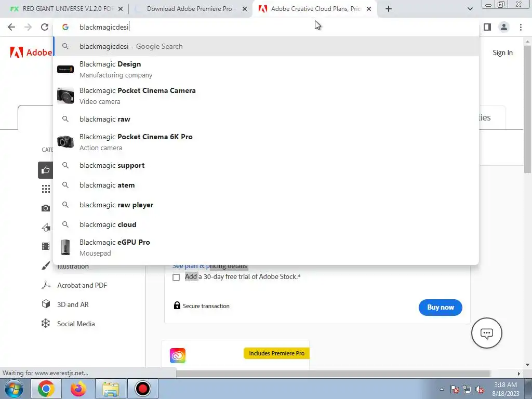
Task: Choose Blackmagic Design company suggestion
Action: [266, 69]
